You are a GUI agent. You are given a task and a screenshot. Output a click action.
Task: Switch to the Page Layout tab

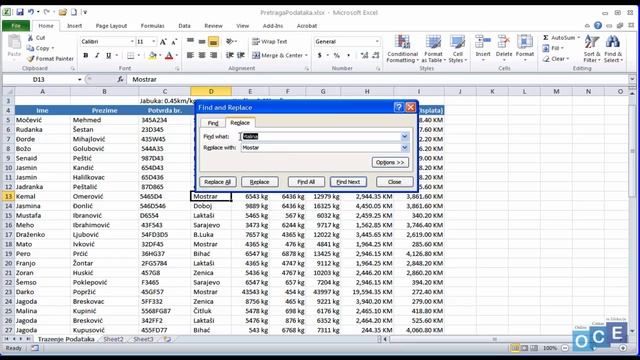coord(111,26)
